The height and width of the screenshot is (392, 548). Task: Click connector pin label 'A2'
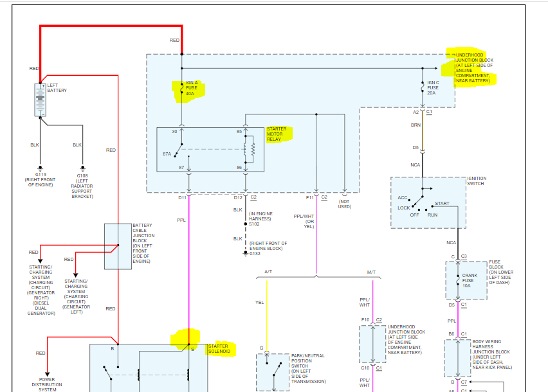coord(416,112)
